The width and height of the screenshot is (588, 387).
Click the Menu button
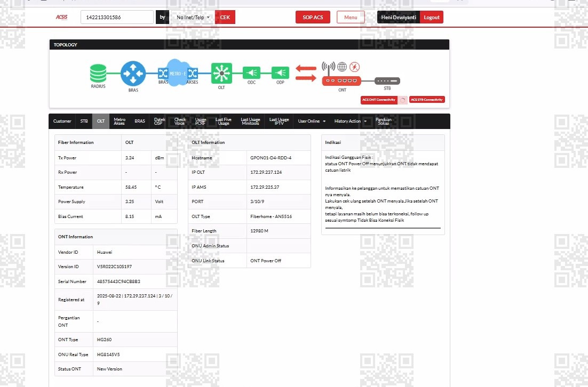coord(351,17)
